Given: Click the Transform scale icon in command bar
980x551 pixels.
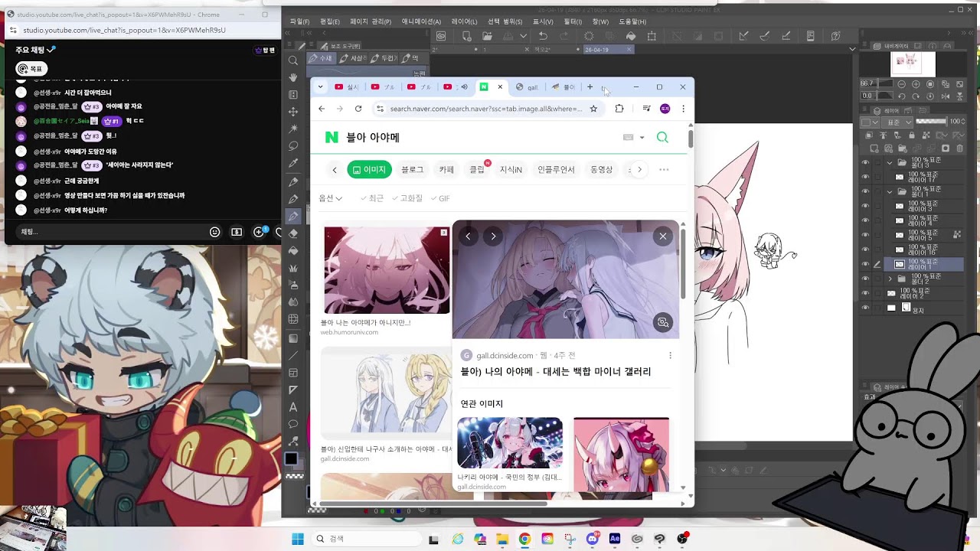Looking at the screenshot, I should pyautogui.click(x=652, y=36).
